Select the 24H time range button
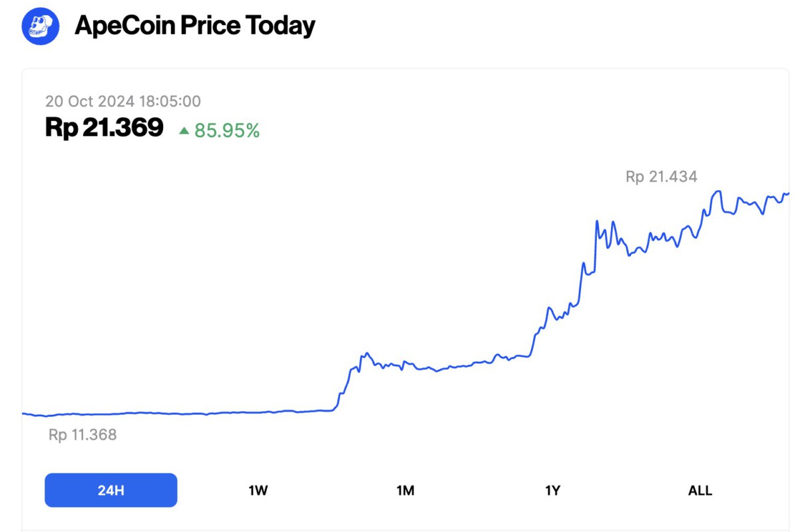800x532 pixels. tap(110, 489)
